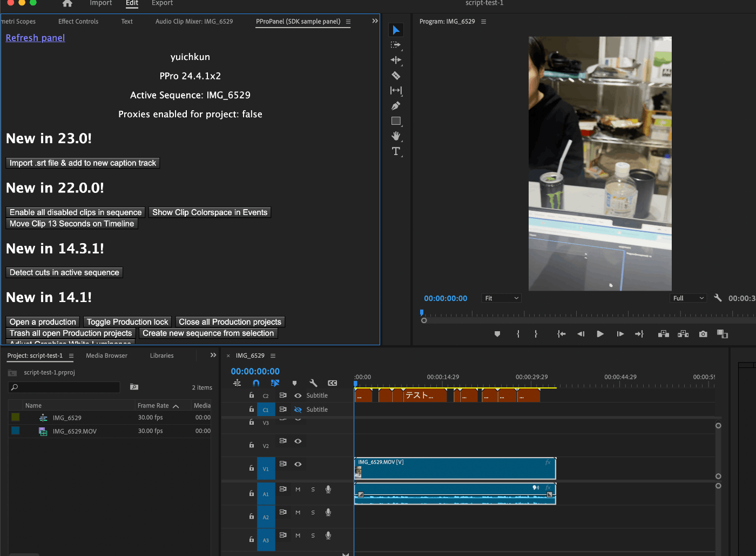This screenshot has height=556, width=756.
Task: Click Go to Out point button
Action: pyautogui.click(x=639, y=334)
